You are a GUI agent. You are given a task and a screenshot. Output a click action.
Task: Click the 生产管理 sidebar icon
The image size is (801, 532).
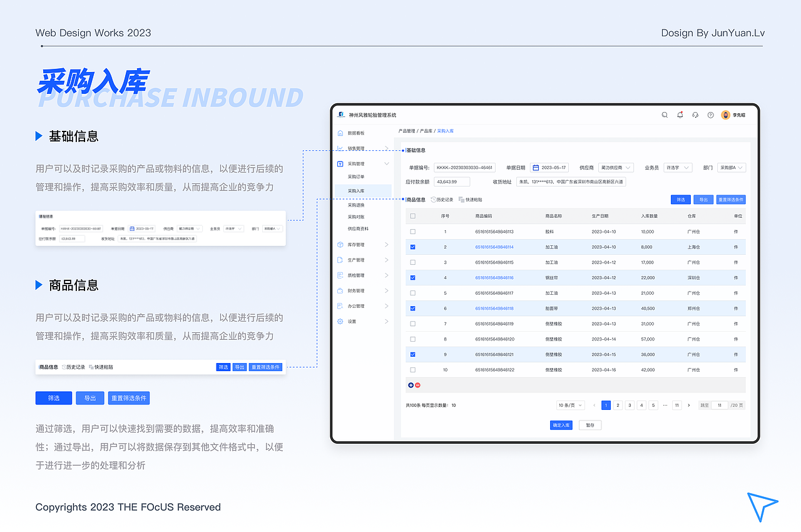click(340, 260)
